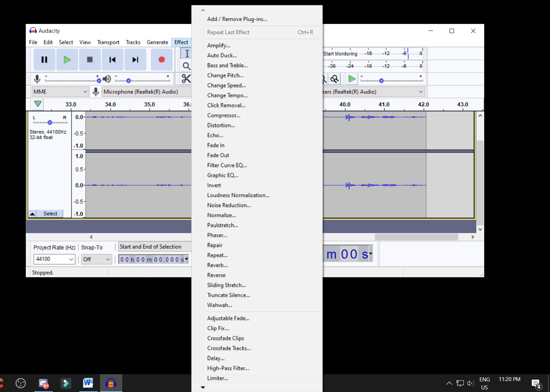Open the Microphone (Realtek) recording device dropdown
Viewport: 550px width, 392px height.
coord(147,92)
